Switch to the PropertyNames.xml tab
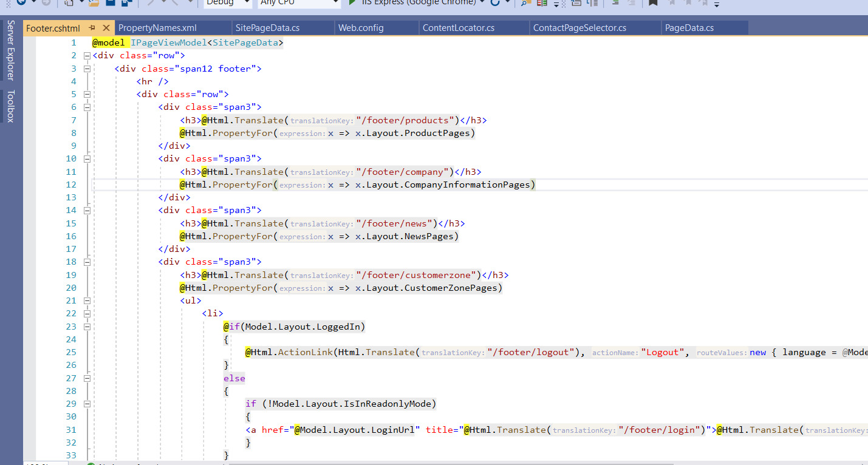The image size is (868, 465). pyautogui.click(x=157, y=28)
